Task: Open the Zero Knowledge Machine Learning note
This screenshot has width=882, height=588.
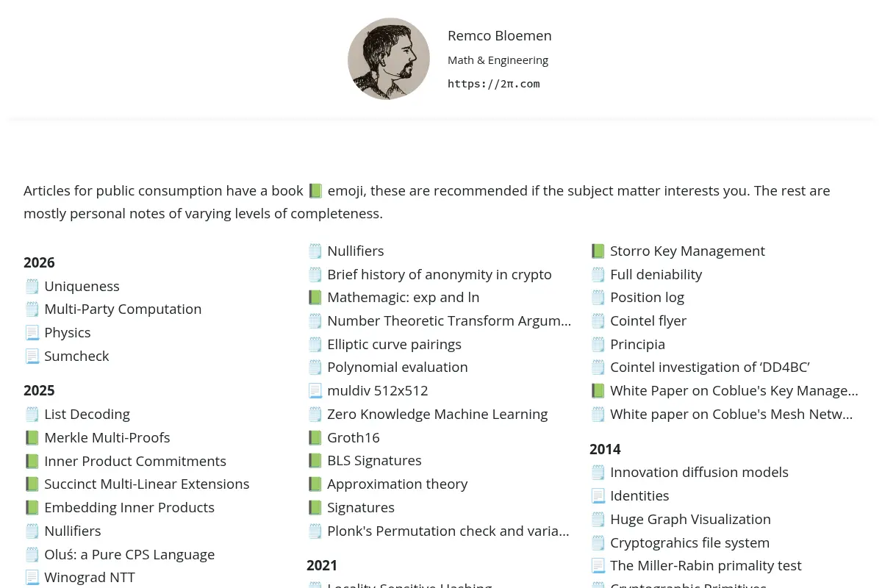Action: [x=437, y=414]
